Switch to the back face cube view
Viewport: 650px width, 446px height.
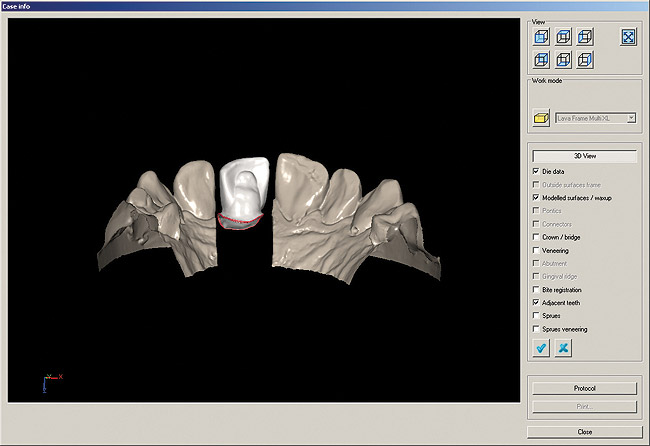coord(541,59)
